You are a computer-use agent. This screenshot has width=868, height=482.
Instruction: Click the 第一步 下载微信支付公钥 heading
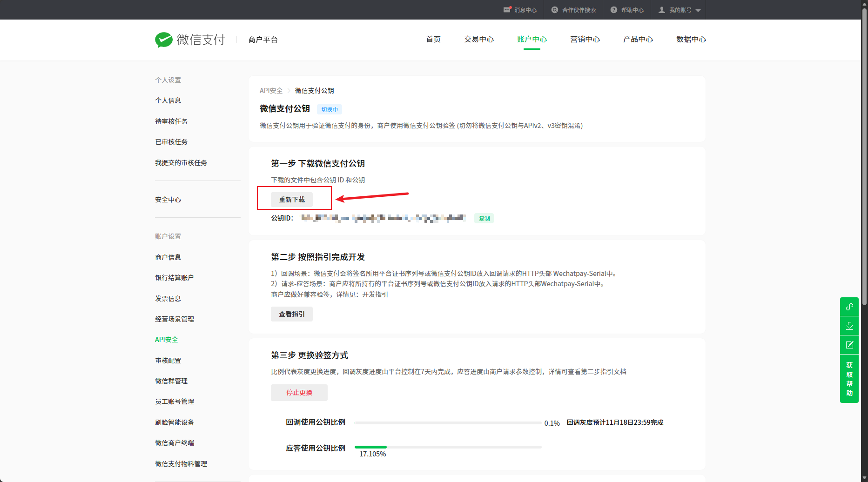click(x=318, y=164)
